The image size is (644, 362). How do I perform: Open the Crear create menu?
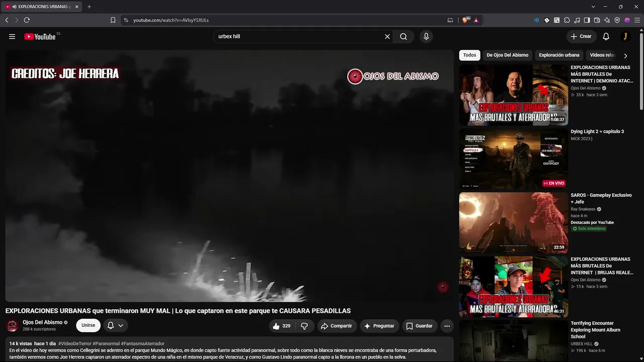[581, 37]
